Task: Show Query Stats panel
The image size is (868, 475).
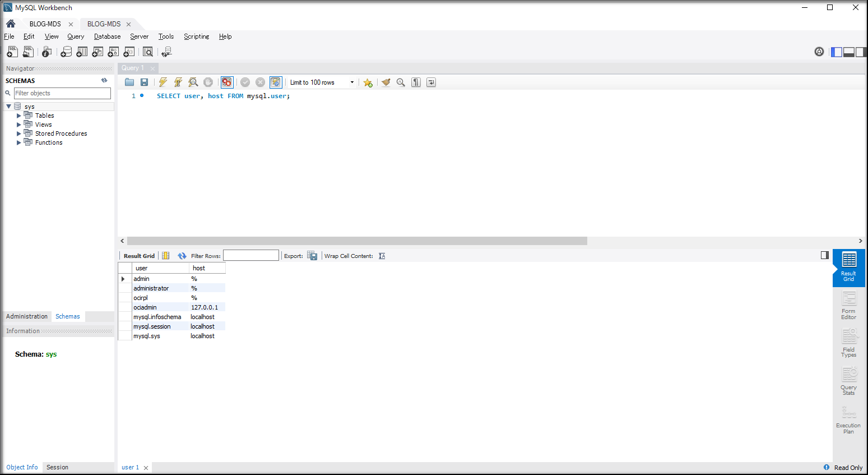Action: coord(849,381)
